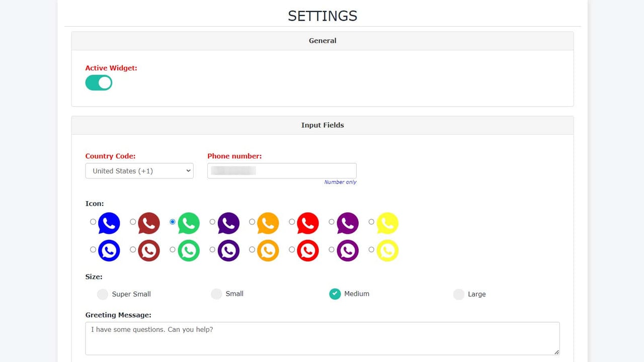Click the radio button beside red solid icon
644x362 pixels.
pos(292,222)
